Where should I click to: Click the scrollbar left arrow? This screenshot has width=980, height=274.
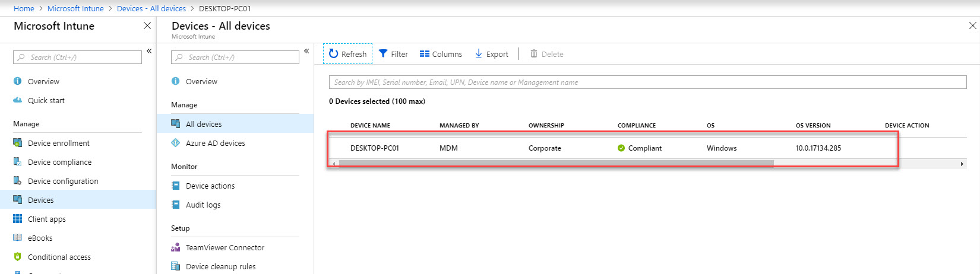coord(334,164)
